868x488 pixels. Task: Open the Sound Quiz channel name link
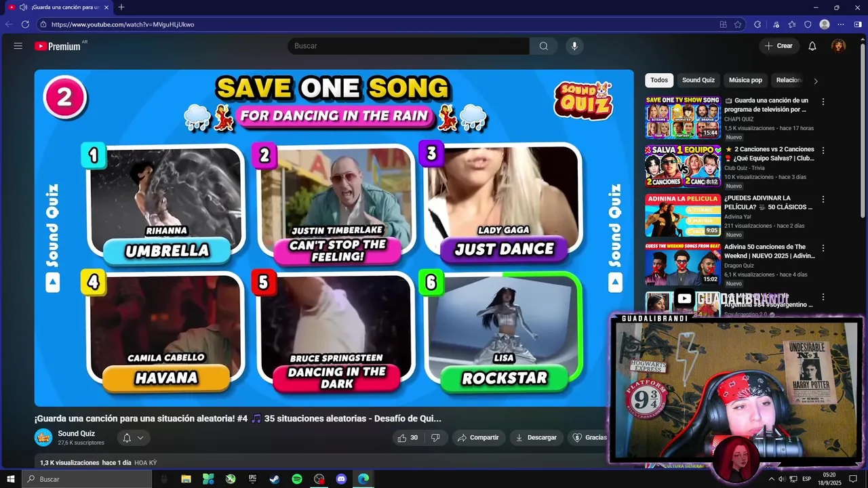[76, 434]
